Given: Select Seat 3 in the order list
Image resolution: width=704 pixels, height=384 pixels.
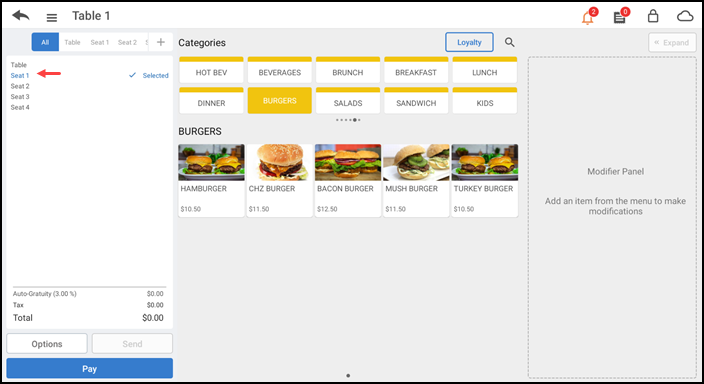Looking at the screenshot, I should click(20, 97).
